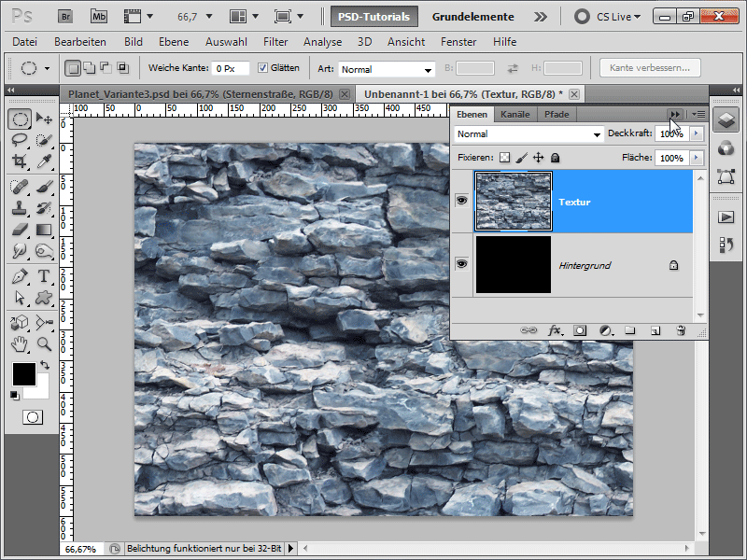
Task: Toggle lock all icon
Action: click(x=555, y=158)
